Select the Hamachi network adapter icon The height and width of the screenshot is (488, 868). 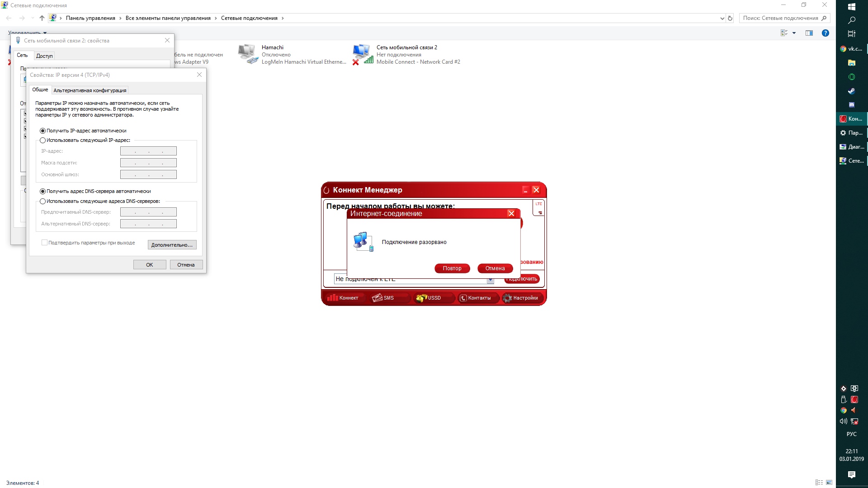click(248, 54)
